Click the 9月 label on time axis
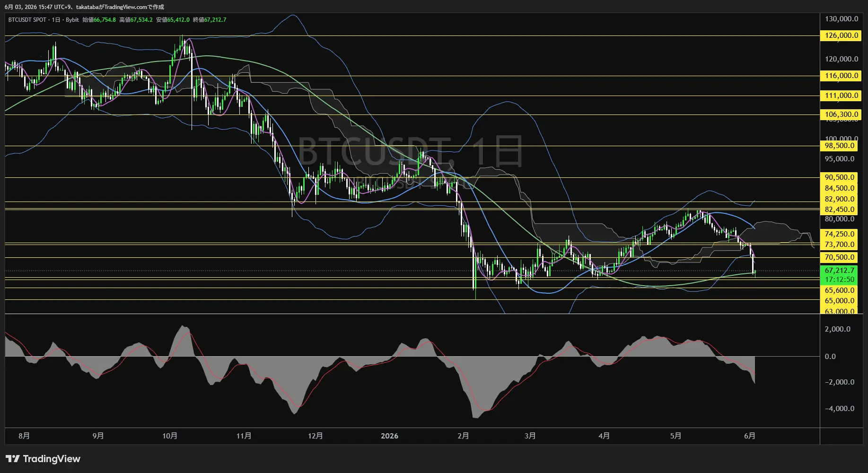 [98, 436]
